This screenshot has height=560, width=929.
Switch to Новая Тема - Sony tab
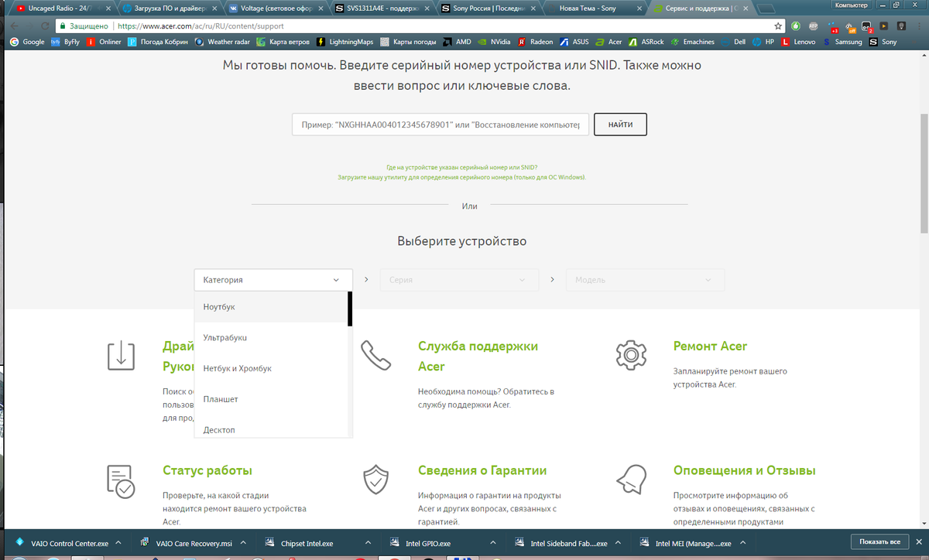[x=595, y=9]
